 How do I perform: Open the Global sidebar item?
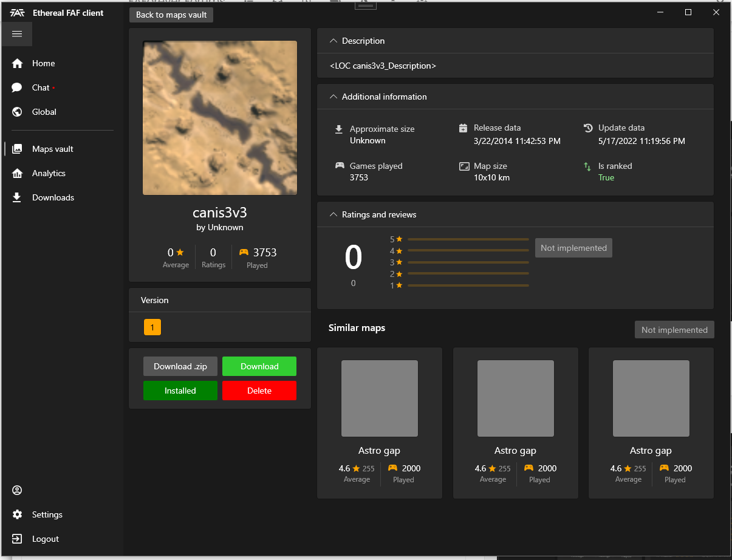(x=62, y=112)
